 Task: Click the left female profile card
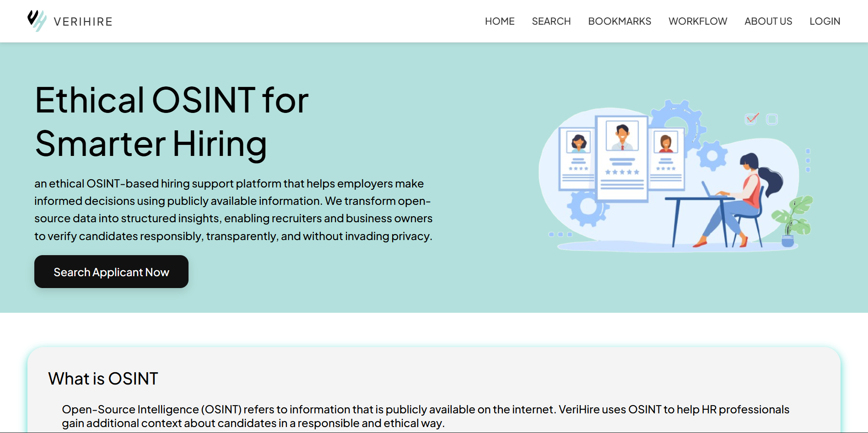(x=578, y=158)
